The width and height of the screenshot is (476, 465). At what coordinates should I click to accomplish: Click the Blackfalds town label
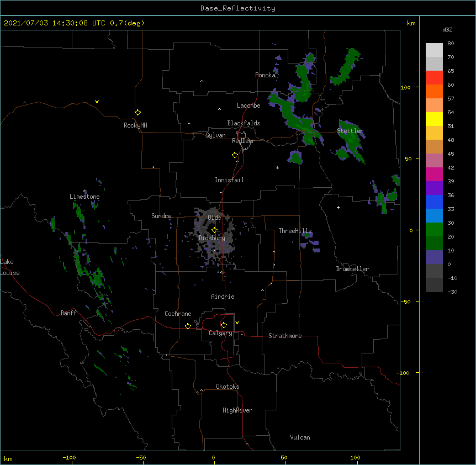[244, 123]
